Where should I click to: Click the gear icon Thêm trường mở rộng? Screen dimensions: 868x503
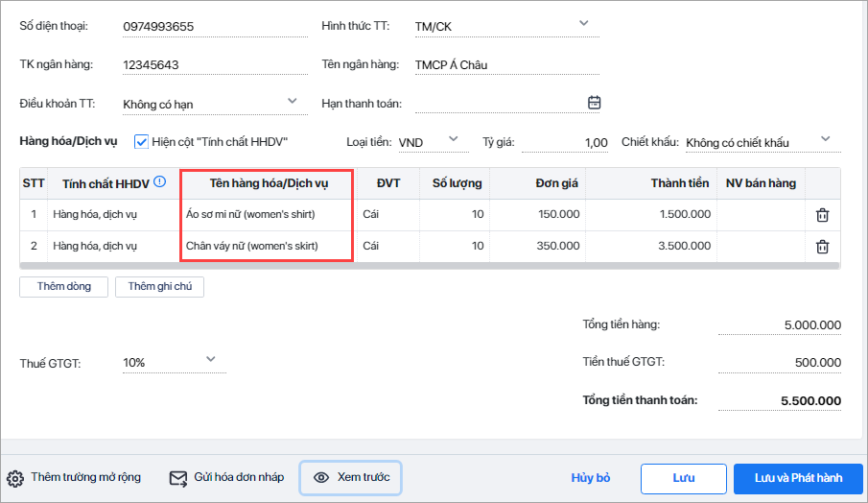(15, 479)
